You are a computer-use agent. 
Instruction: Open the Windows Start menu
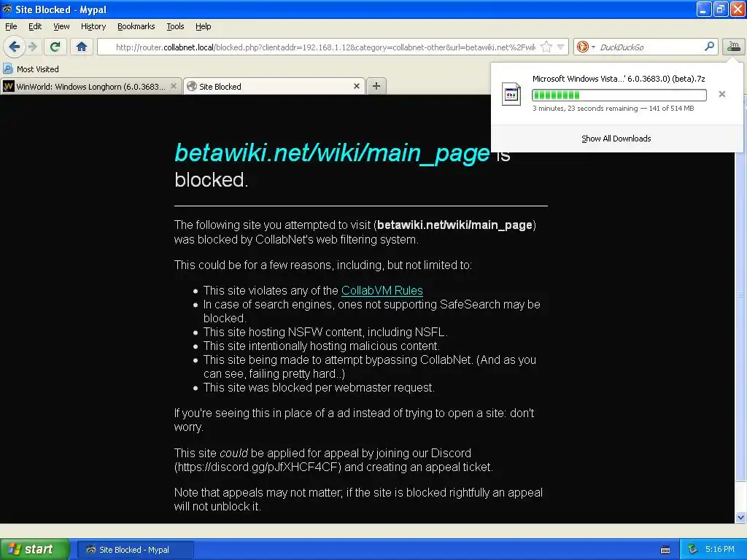pos(34,550)
